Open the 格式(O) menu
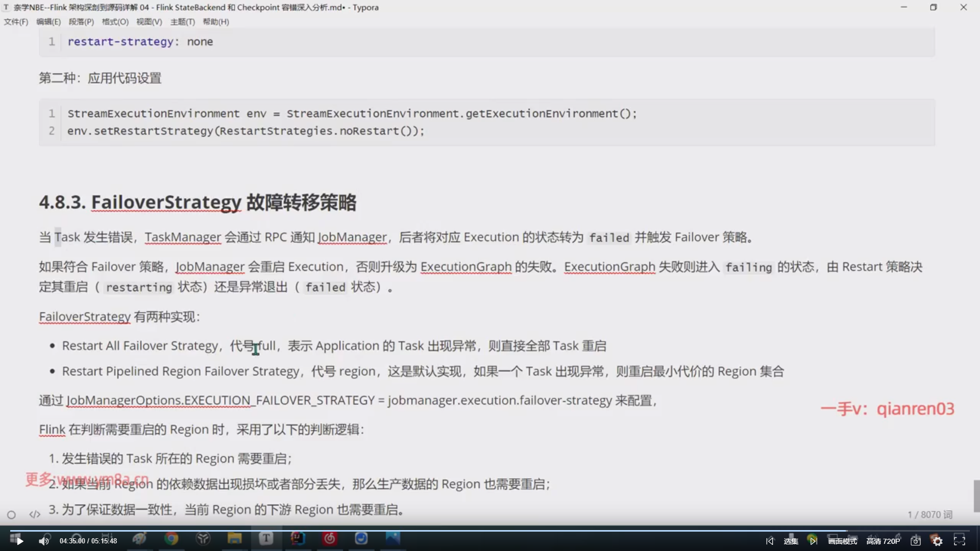 click(x=115, y=22)
